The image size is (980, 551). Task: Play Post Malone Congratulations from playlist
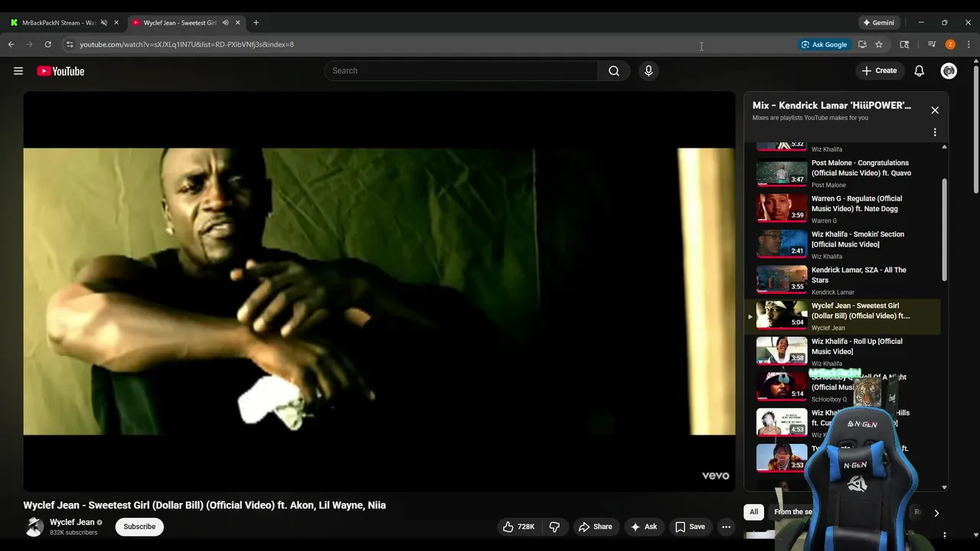(842, 173)
